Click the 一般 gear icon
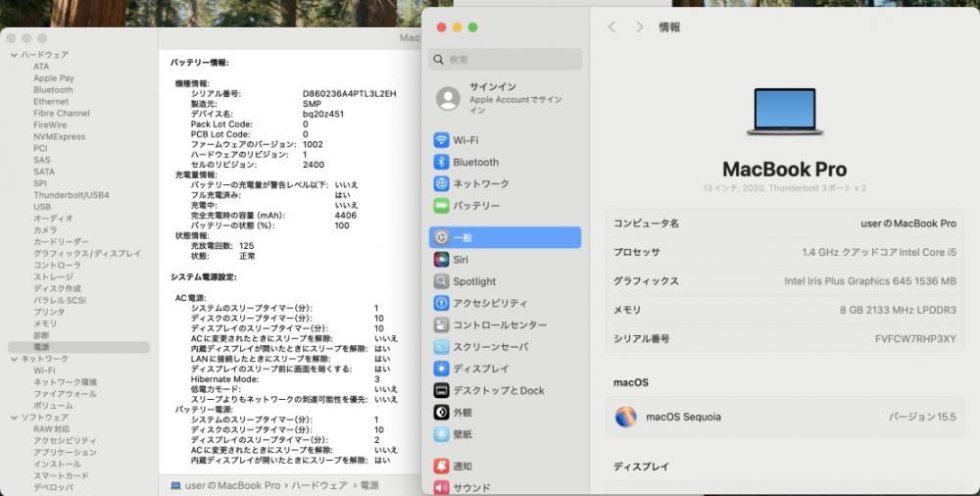 tap(441, 237)
